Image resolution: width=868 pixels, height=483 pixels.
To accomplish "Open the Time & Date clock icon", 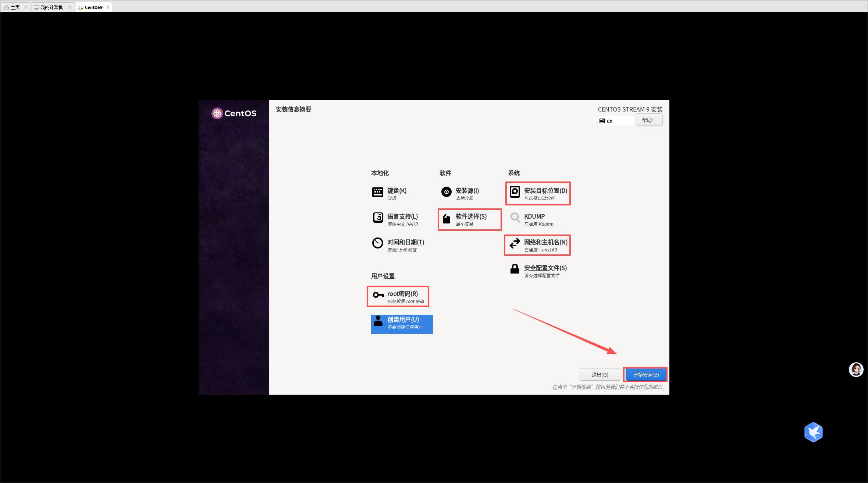I will coord(378,243).
